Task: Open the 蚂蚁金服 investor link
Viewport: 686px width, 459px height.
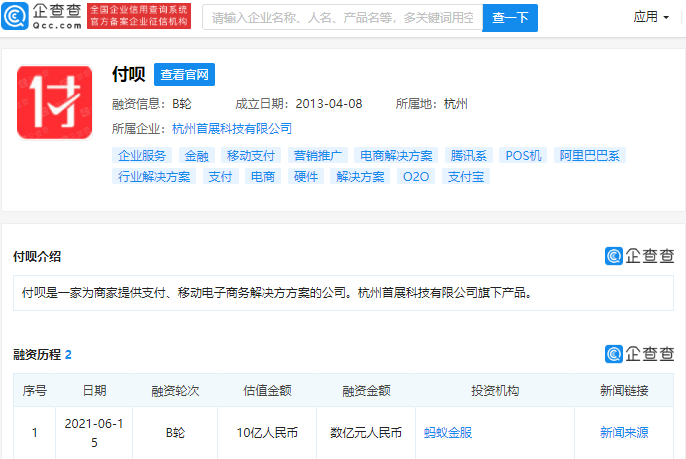Action: (x=448, y=433)
